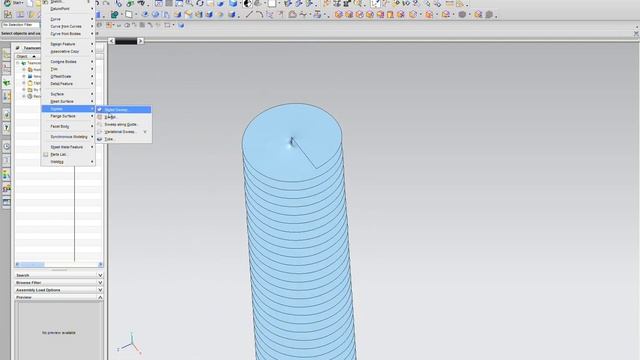Open the Trim submenu
640x360 pixels.
point(68,69)
